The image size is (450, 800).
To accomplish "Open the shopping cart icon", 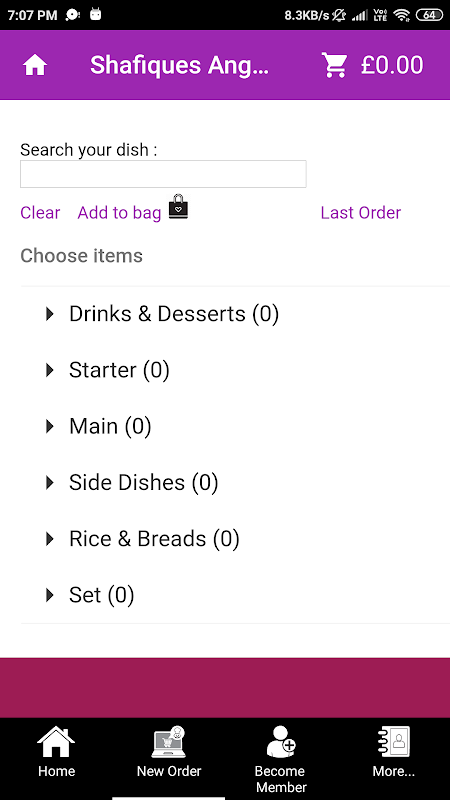I will (x=334, y=65).
